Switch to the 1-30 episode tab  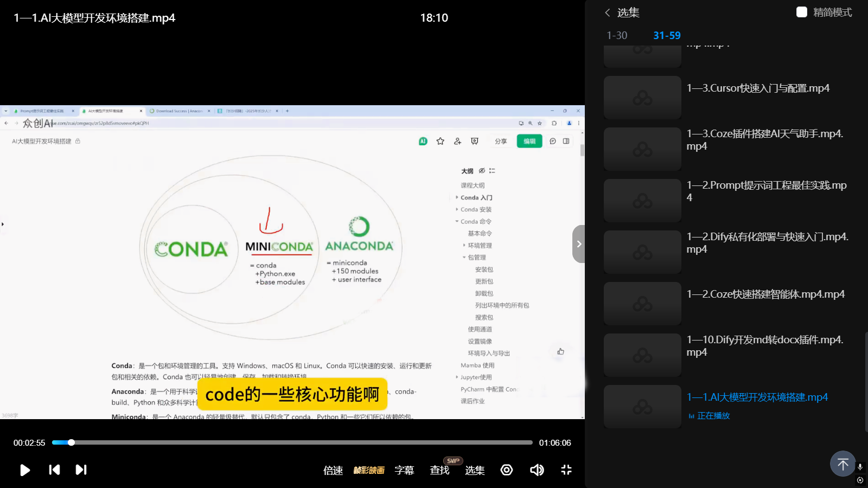click(x=617, y=35)
